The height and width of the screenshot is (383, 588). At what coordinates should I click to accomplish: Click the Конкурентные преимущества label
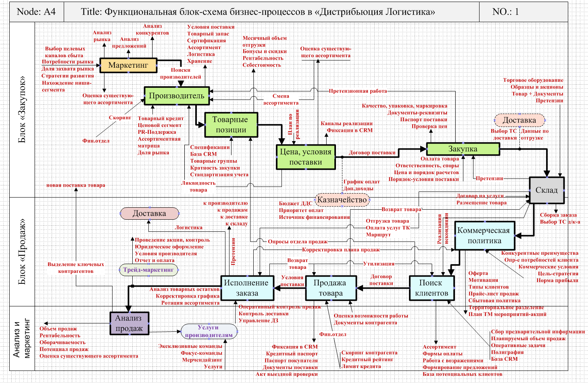[x=540, y=253]
